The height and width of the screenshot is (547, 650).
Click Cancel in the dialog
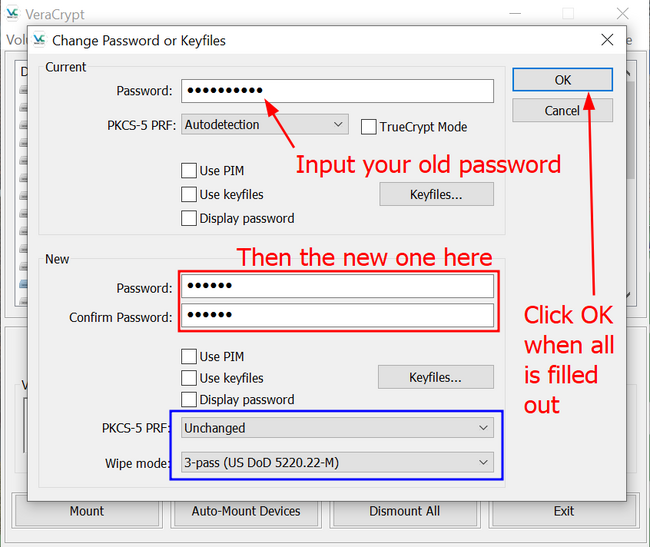click(x=563, y=110)
